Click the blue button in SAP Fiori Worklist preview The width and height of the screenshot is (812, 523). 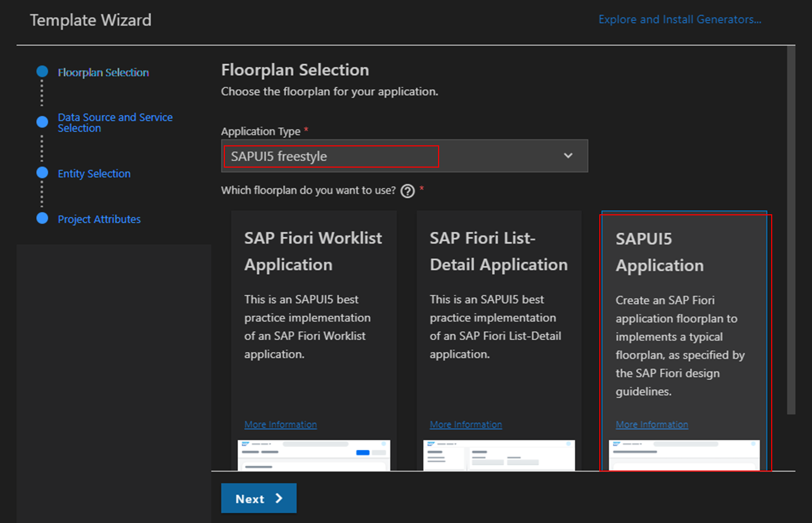click(x=362, y=453)
